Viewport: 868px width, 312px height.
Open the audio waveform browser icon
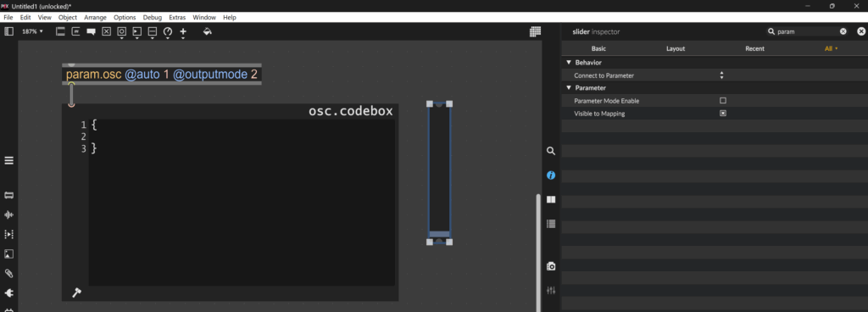coord(8,214)
